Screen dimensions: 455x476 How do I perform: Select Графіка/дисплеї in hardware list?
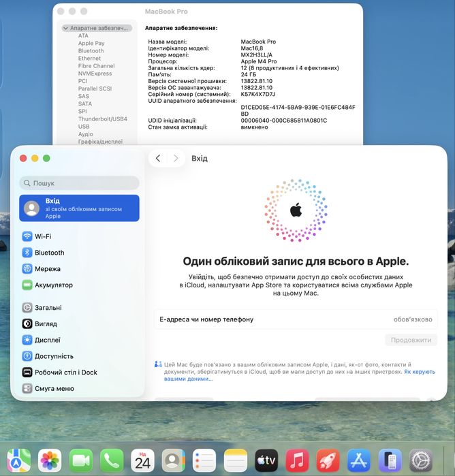coord(100,142)
